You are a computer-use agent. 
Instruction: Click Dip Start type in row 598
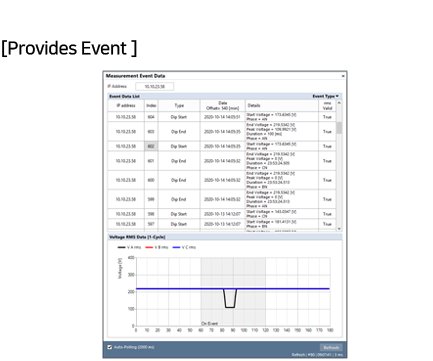click(x=179, y=214)
